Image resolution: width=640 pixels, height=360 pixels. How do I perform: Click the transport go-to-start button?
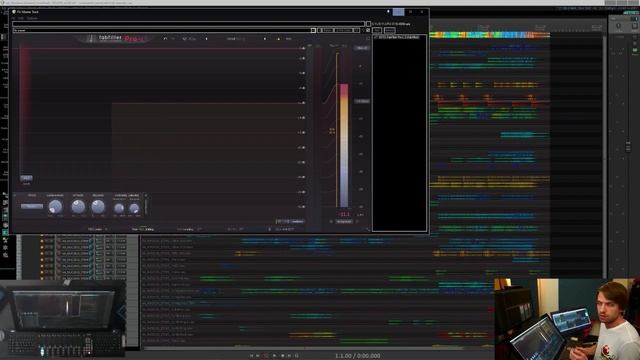click(x=251, y=356)
